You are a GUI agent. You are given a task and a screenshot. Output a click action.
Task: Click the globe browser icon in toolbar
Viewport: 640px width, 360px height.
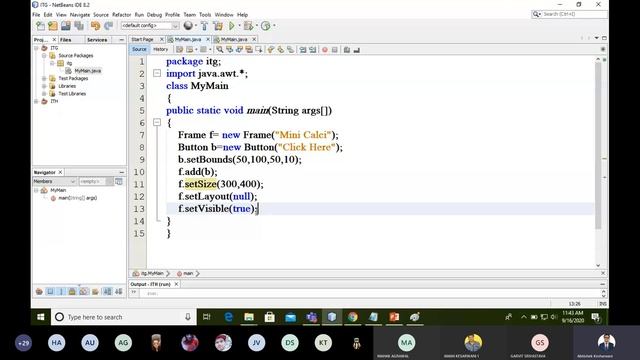click(188, 26)
